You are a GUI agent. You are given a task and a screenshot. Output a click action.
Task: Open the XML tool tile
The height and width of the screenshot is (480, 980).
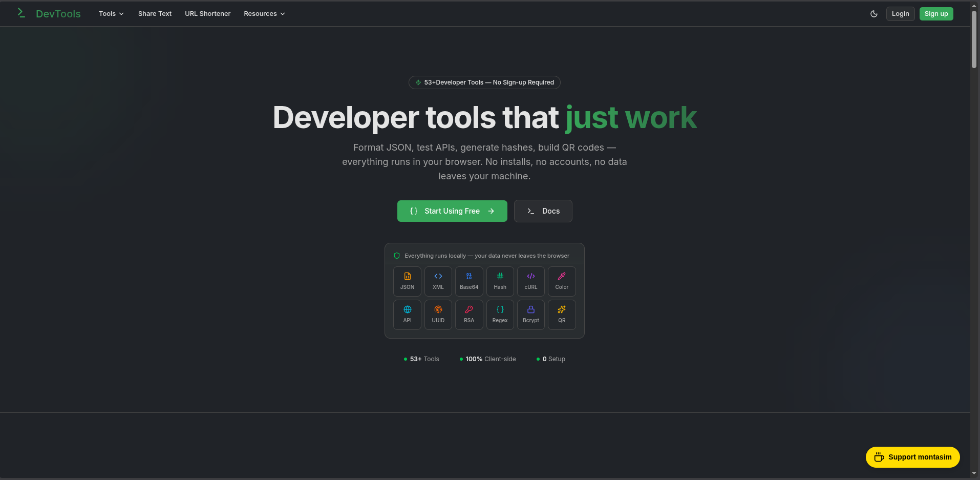438,281
